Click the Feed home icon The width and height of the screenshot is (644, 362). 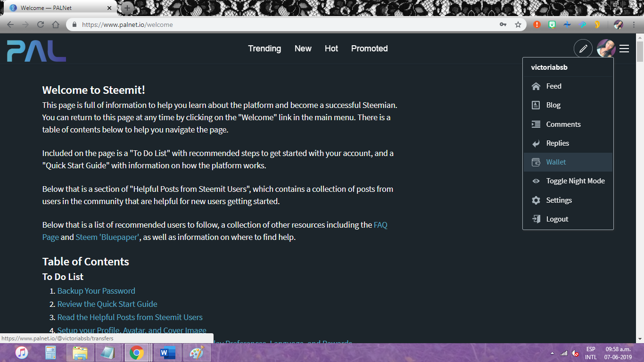click(x=536, y=86)
